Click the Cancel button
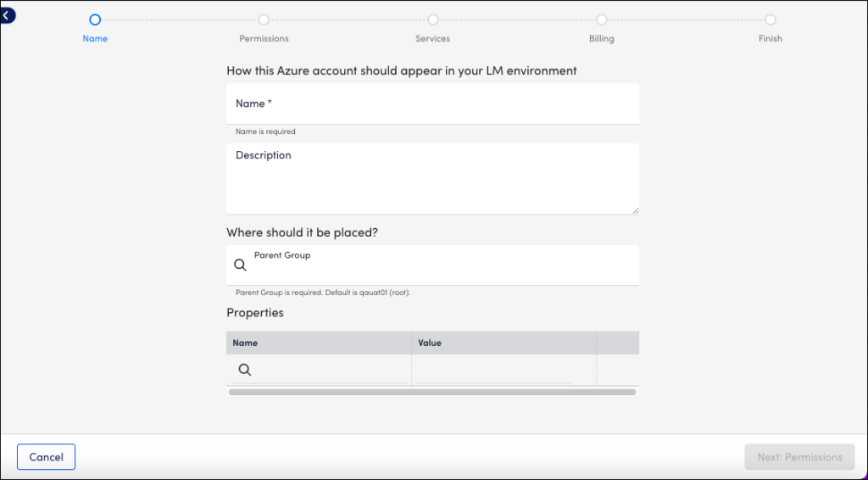The width and height of the screenshot is (868, 480). coord(46,457)
